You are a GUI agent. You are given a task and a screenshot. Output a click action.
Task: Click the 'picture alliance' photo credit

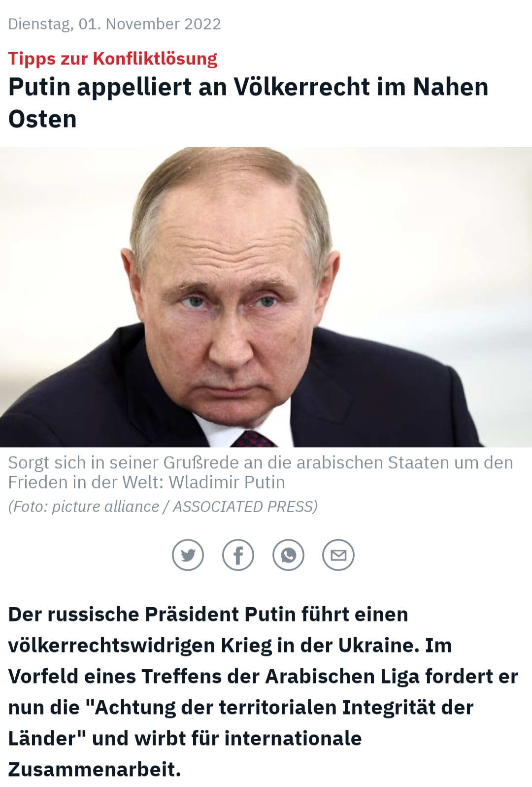coord(105,506)
